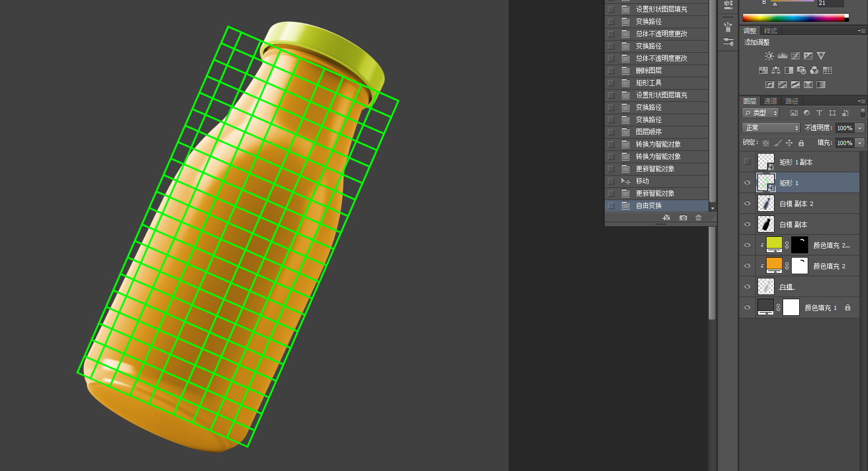
Task: Switch to the 图层 tab
Action: [750, 101]
